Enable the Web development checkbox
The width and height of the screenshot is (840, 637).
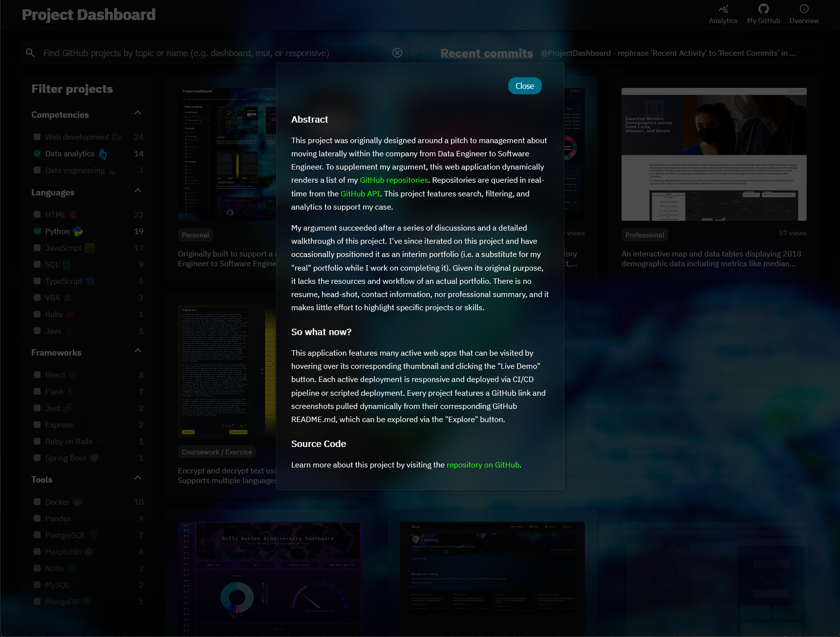(37, 137)
